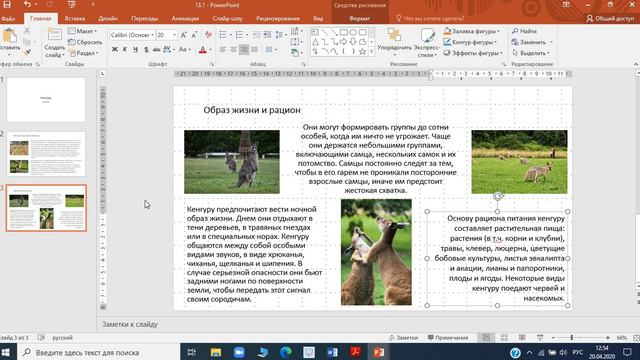Switch to Slide Sorter view icon
640x360 pixels.
click(x=504, y=338)
